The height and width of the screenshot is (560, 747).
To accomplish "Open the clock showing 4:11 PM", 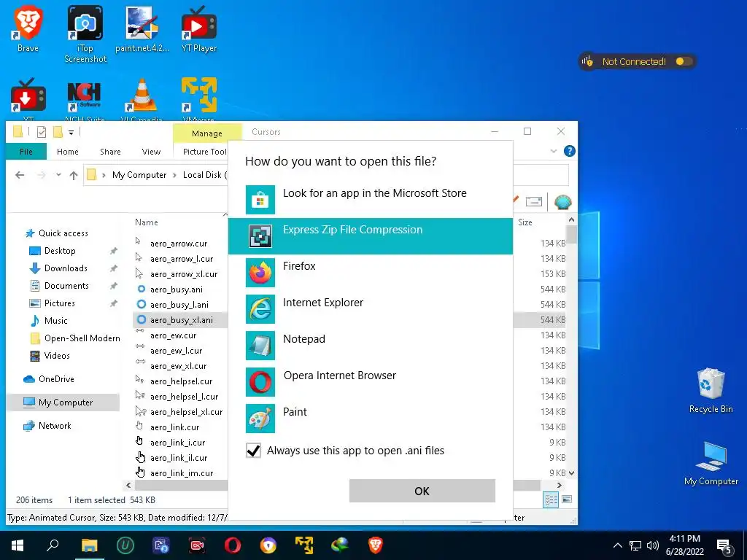I will coord(684,545).
